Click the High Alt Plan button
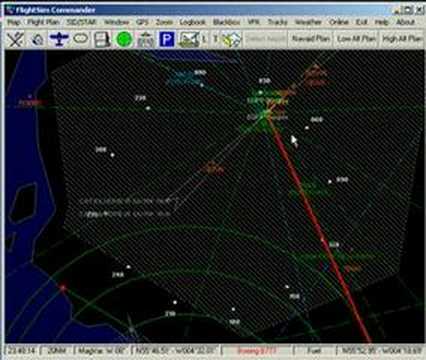This screenshot has width=426, height=360. click(402, 39)
